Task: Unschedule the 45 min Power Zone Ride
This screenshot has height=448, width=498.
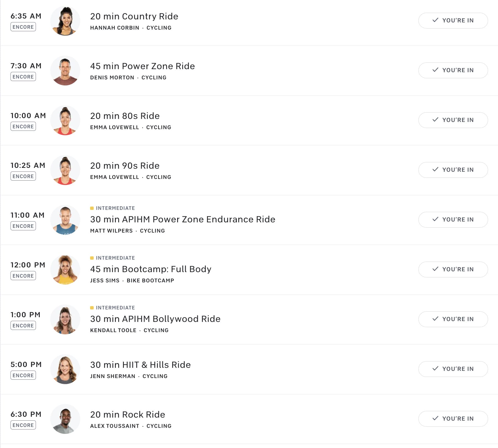Action: [453, 70]
